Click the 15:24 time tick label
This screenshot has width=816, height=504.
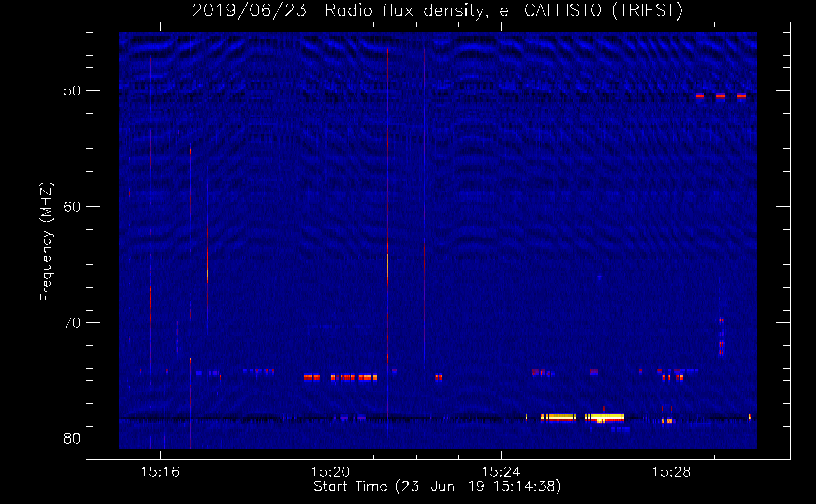tap(501, 472)
